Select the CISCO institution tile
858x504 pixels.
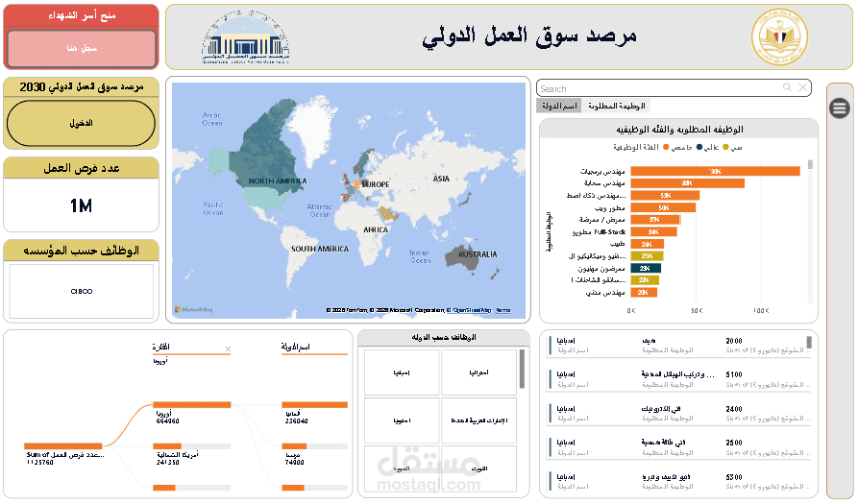pyautogui.click(x=82, y=291)
